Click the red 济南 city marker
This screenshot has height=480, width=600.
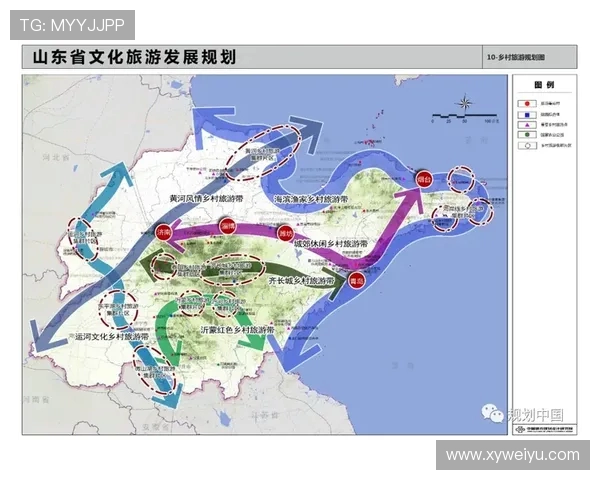[x=164, y=231]
